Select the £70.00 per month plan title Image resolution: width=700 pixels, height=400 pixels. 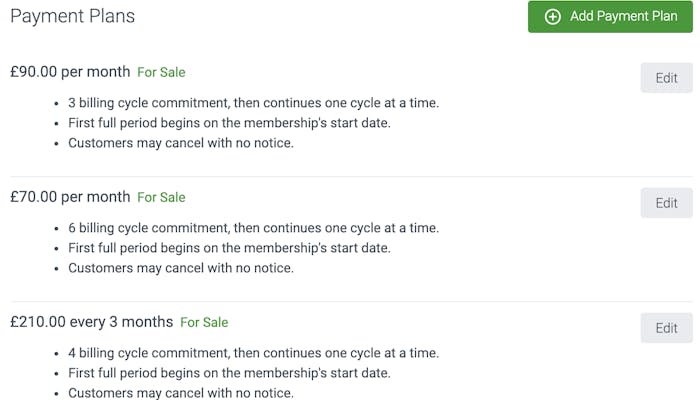point(70,197)
